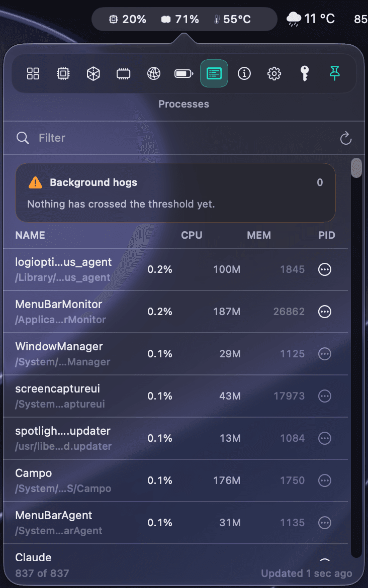The image size is (368, 588).
Task: Select the WindowManager process name
Action: (x=59, y=346)
